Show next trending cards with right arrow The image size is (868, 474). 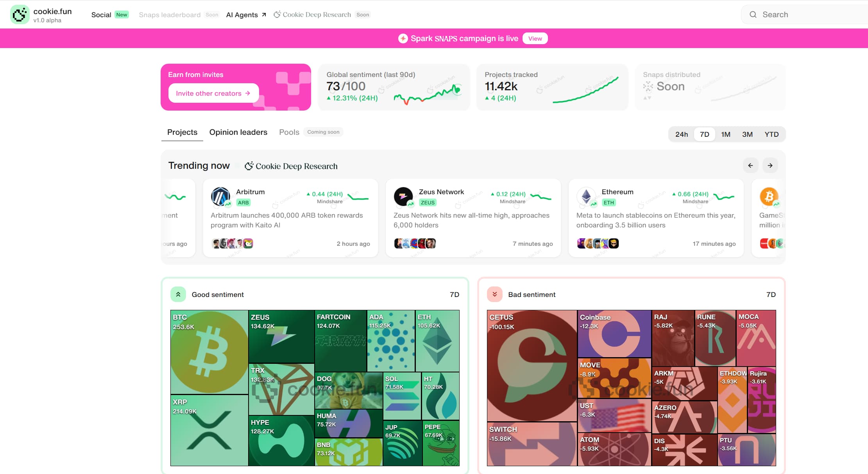[770, 165]
